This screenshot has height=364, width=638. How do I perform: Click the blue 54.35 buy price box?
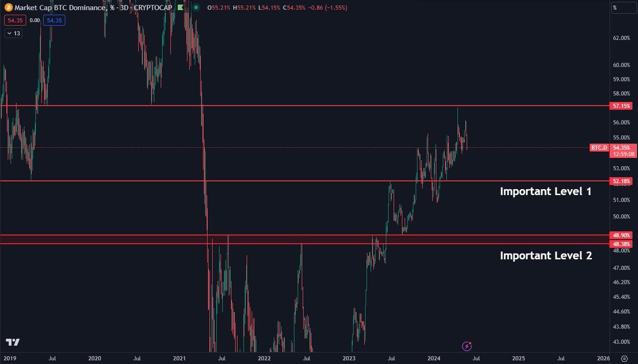click(54, 20)
